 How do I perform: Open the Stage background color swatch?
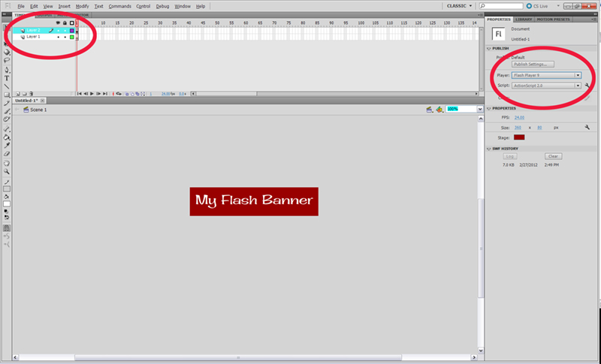pyautogui.click(x=519, y=137)
